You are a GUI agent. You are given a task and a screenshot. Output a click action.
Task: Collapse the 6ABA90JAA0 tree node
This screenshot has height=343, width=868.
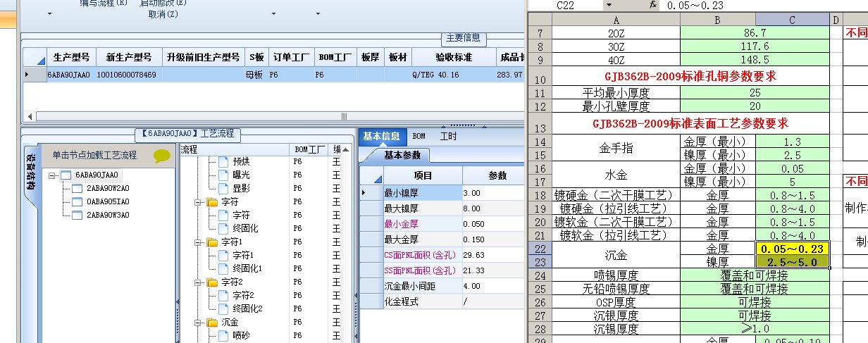tap(52, 175)
